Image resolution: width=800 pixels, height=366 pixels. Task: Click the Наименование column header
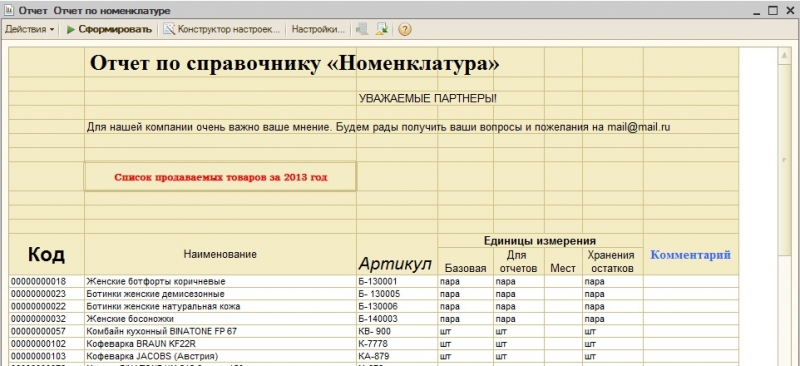pyautogui.click(x=220, y=254)
